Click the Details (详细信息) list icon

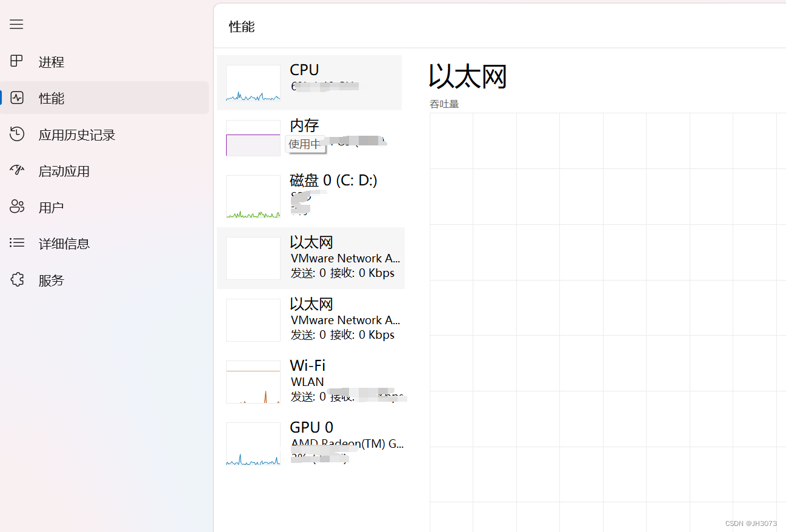17,243
